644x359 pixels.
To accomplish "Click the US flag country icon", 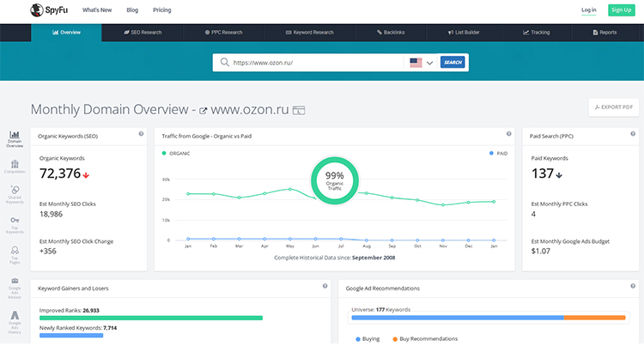I will pyautogui.click(x=416, y=63).
